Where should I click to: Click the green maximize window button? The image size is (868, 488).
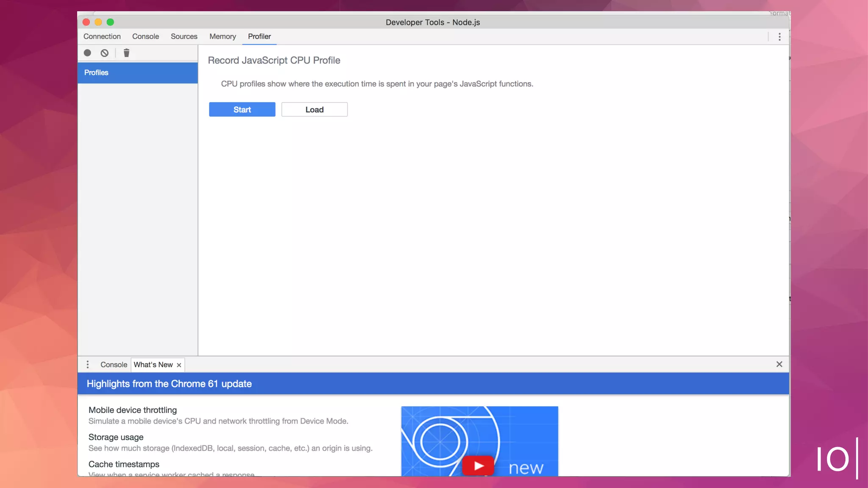(x=110, y=22)
